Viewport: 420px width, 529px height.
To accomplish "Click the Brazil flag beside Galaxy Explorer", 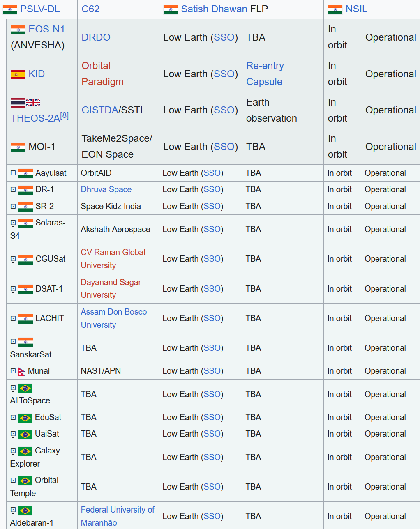I will (x=25, y=451).
